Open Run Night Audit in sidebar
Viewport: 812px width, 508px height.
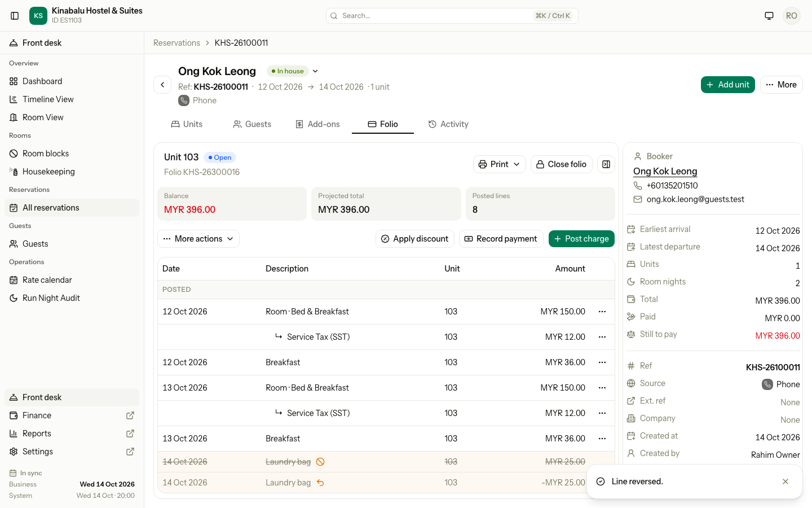(x=72, y=298)
